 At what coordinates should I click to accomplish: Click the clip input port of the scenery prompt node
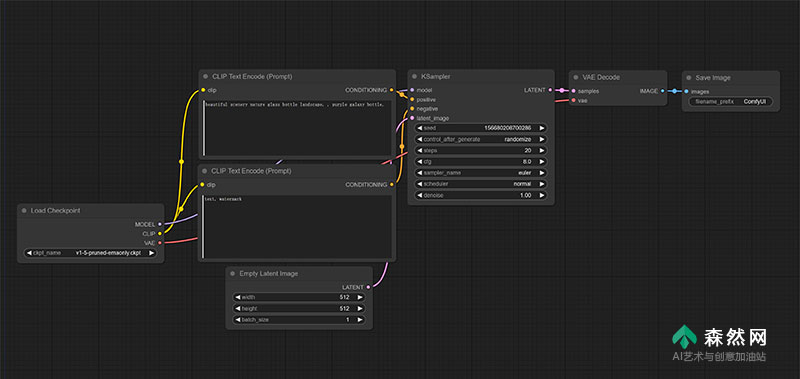click(x=203, y=90)
